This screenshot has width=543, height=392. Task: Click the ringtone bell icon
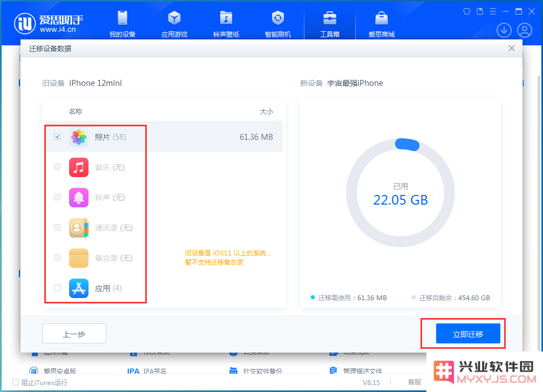point(79,198)
